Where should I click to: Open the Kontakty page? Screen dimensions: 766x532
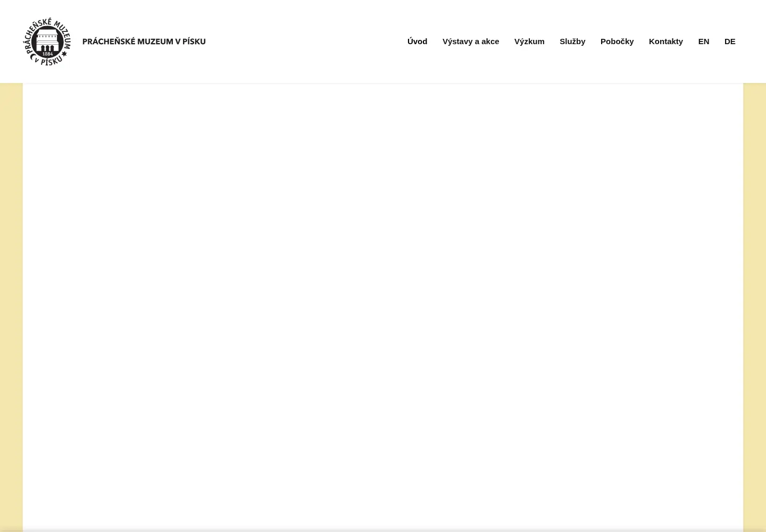pos(666,41)
